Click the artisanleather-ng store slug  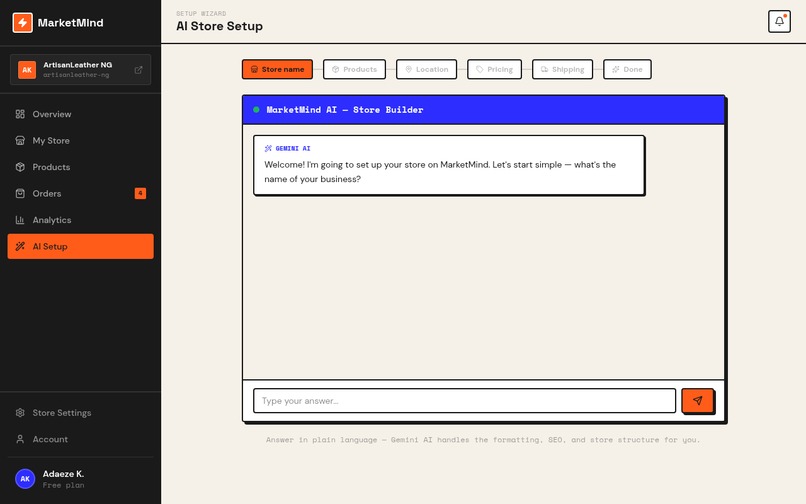(76, 75)
